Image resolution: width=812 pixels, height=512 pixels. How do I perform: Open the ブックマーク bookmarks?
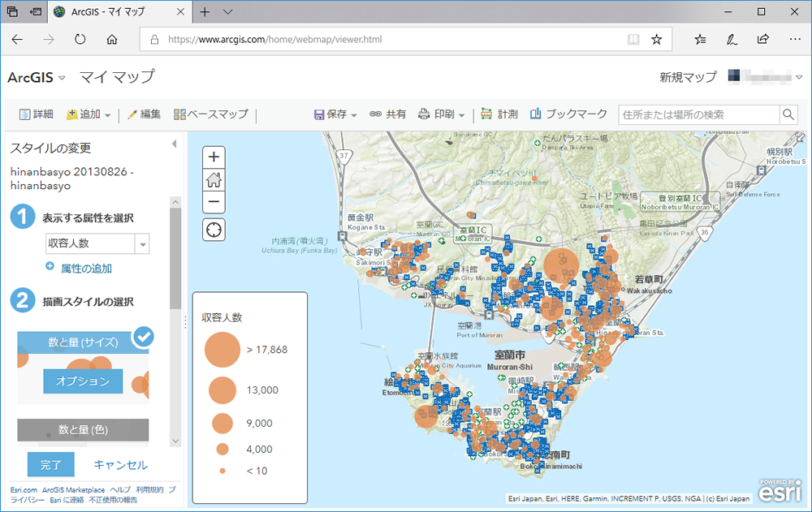pyautogui.click(x=568, y=114)
